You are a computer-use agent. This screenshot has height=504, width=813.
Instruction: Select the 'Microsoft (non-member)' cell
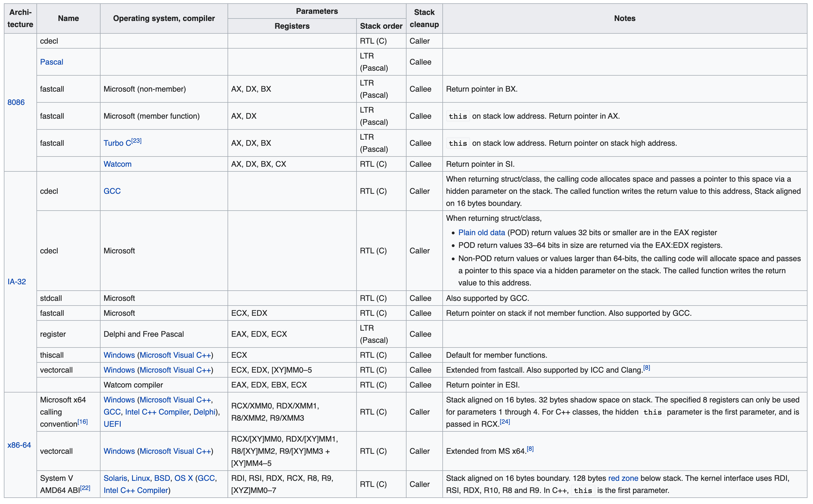(164, 89)
